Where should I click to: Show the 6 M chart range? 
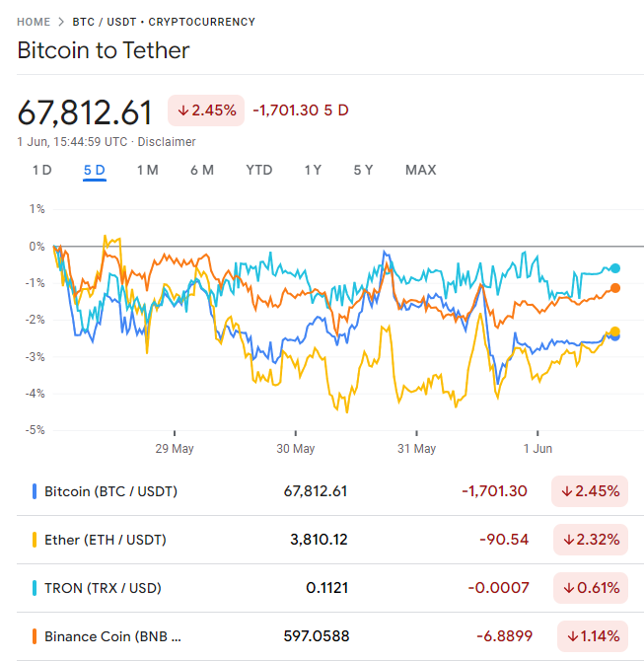tap(202, 171)
